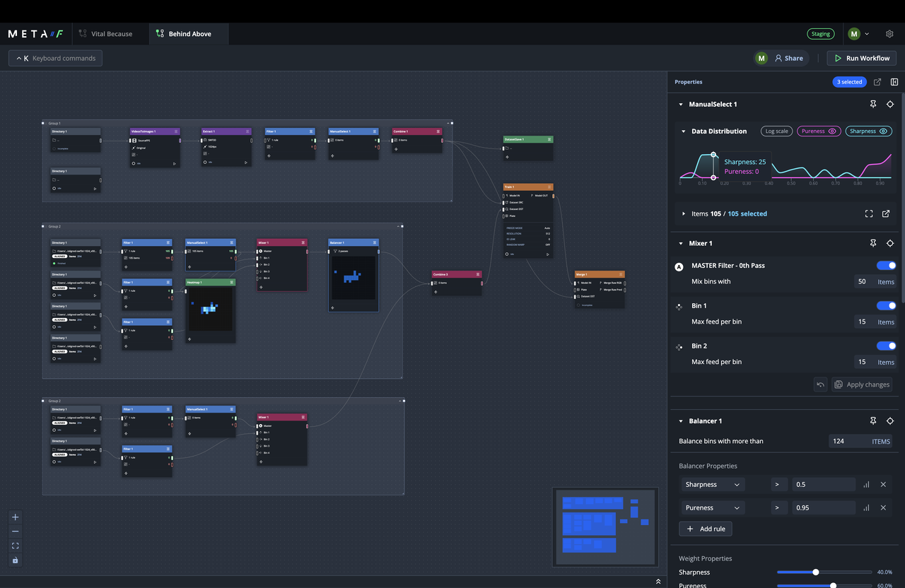Image resolution: width=905 pixels, height=588 pixels.
Task: Collapse the Properties side panel
Action: (x=894, y=82)
